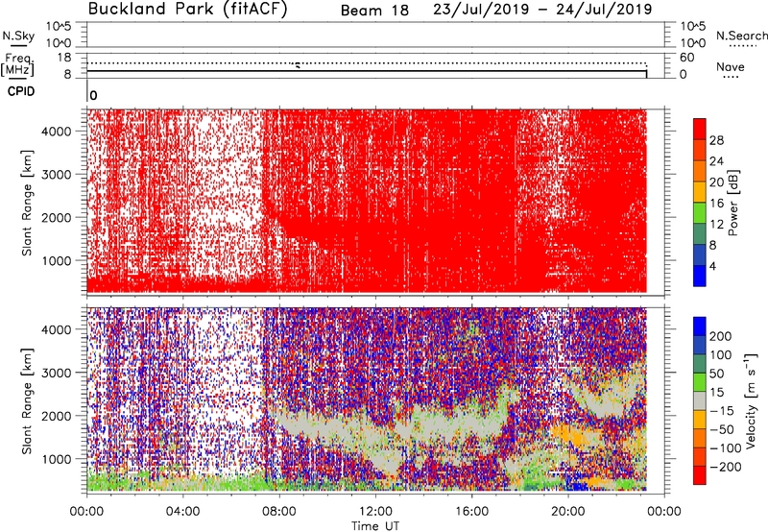The image size is (768, 532).
Task: Click the "-200" velocity colorbar label
Action: click(726, 467)
